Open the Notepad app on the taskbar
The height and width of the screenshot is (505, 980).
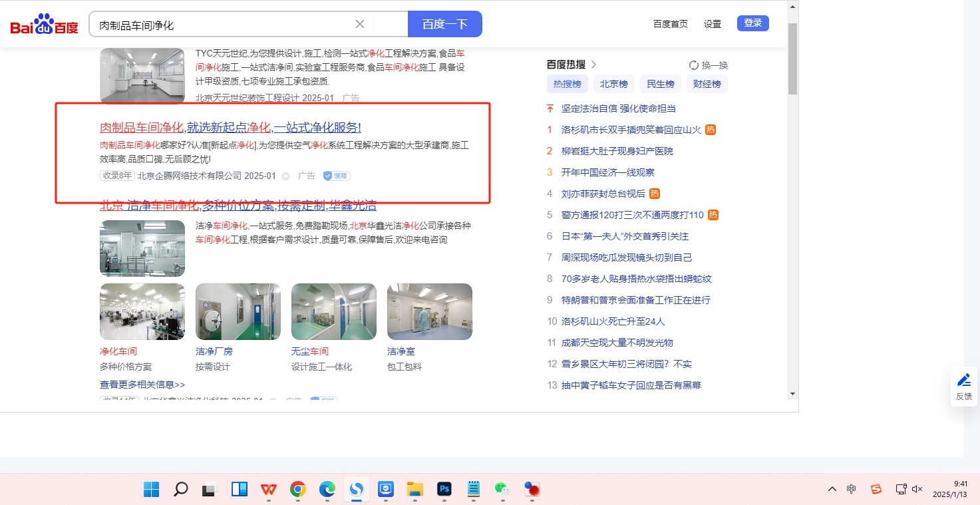click(474, 490)
